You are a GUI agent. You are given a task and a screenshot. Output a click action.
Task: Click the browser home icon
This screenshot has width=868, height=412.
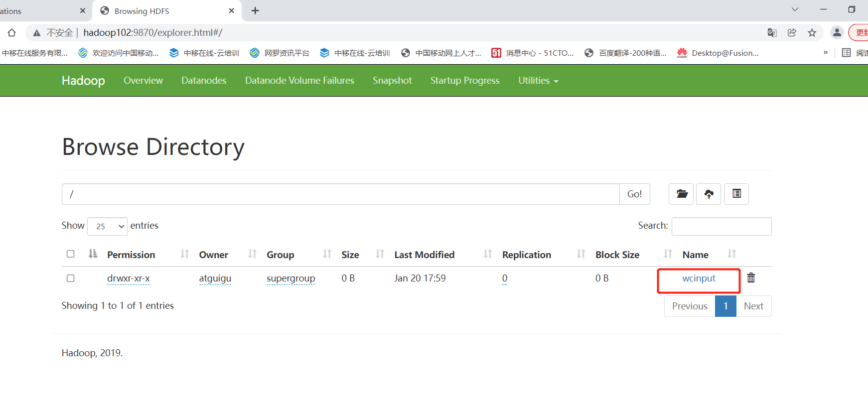12,33
